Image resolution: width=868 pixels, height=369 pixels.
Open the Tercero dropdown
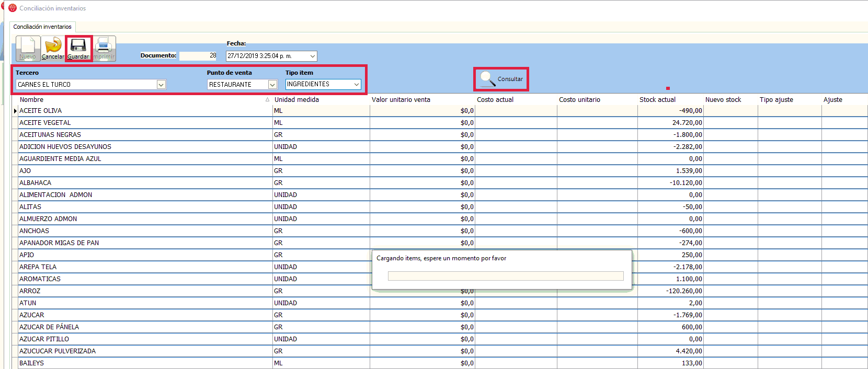pyautogui.click(x=161, y=85)
